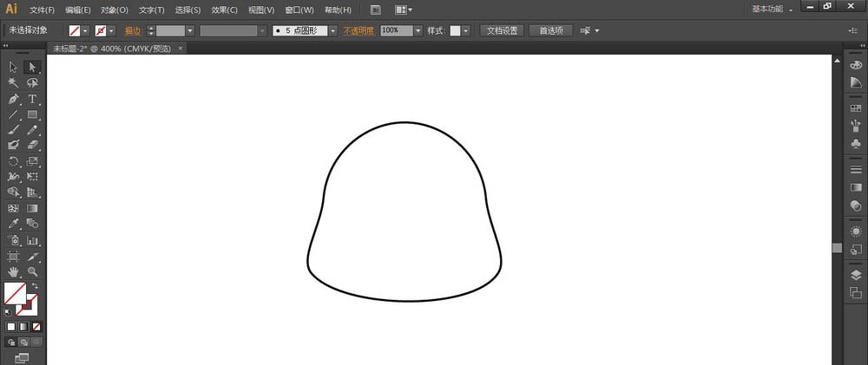The height and width of the screenshot is (365, 868).
Task: Open the 基本功能 workspace switcher
Action: coord(772,10)
